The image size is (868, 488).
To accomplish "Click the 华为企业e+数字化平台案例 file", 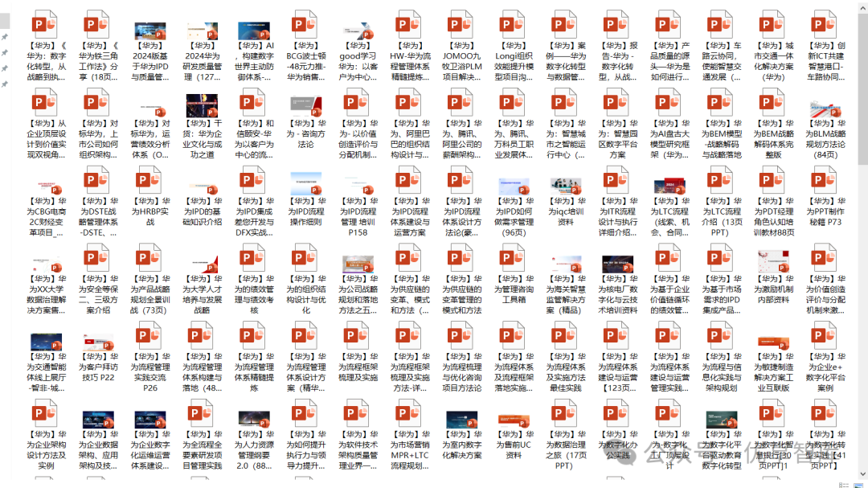I will click(825, 336).
